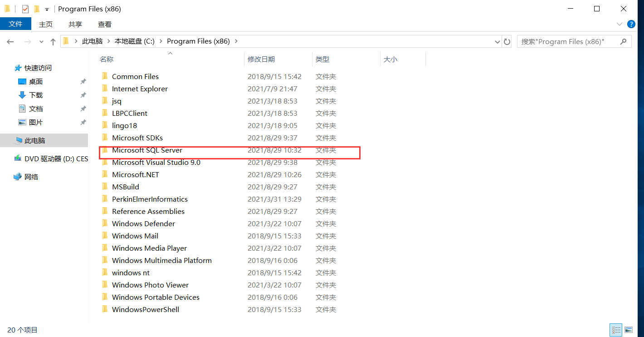The height and width of the screenshot is (337, 644).
Task: Open the 文件 menu
Action: 15,24
